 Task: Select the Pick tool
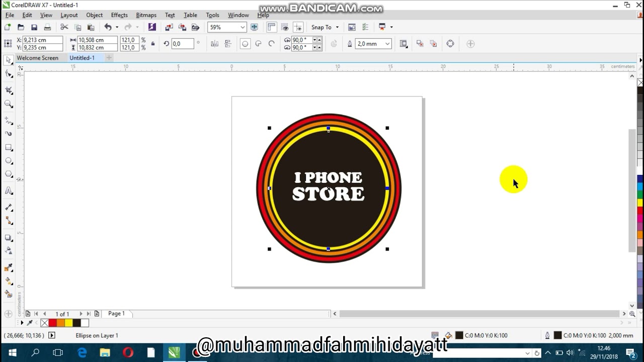click(8, 60)
